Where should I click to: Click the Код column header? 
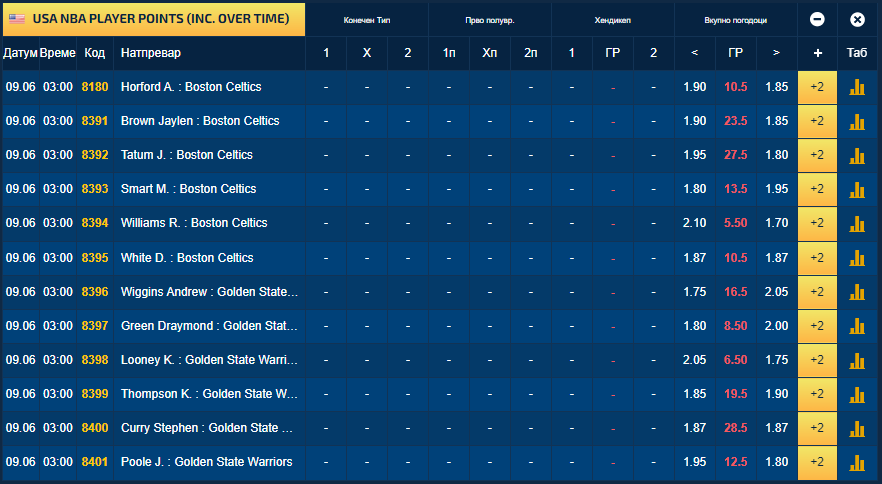tap(94, 53)
